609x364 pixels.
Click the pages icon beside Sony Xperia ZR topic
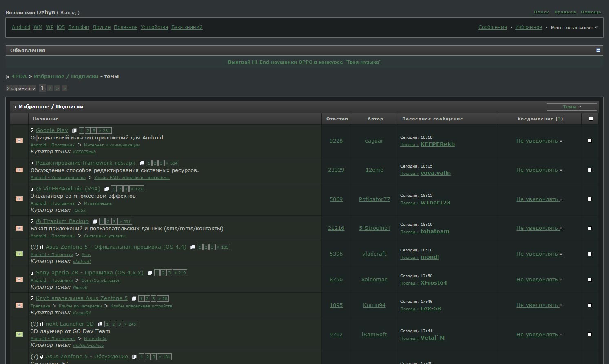pyautogui.click(x=150, y=273)
